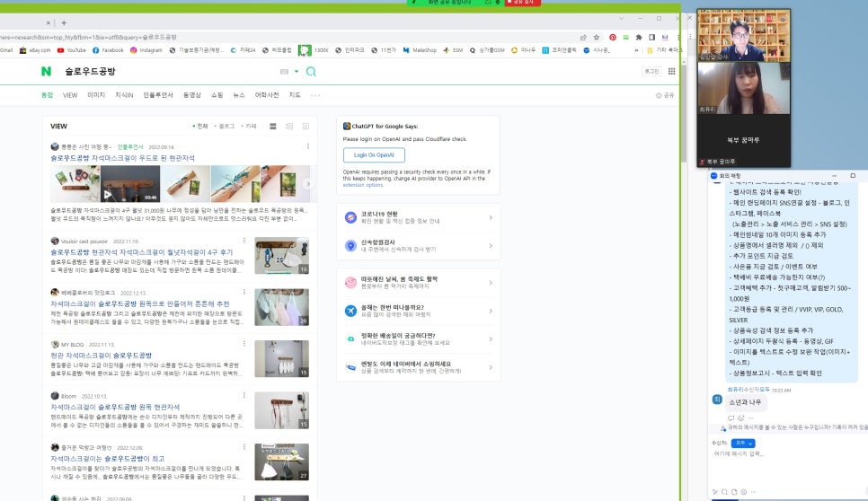The width and height of the screenshot is (868, 501).
Task: Open options menu for the first VIEW result
Action: click(308, 146)
